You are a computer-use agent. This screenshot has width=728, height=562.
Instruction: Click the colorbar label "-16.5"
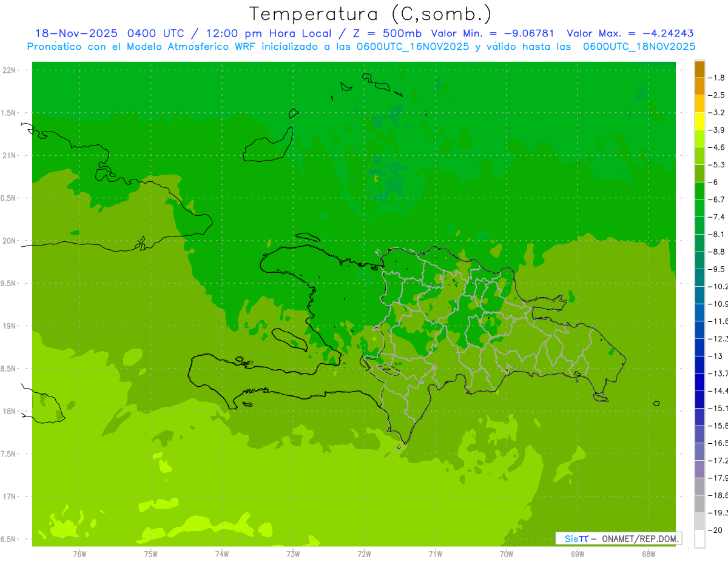coord(718,443)
